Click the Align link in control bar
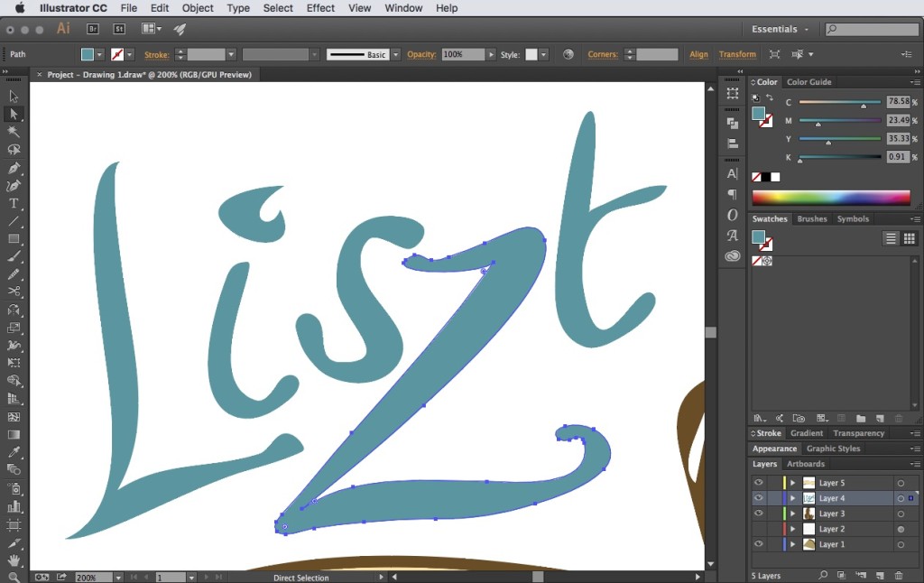924x583 pixels. [x=699, y=54]
